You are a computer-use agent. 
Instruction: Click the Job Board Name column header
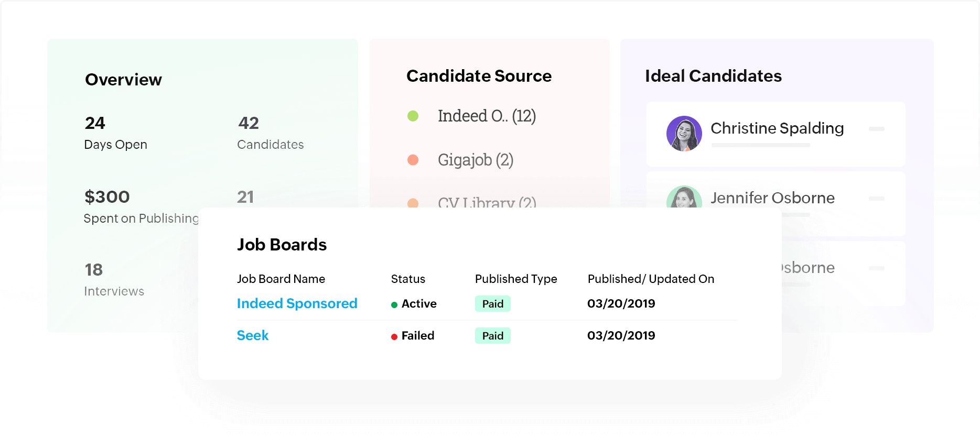(281, 279)
